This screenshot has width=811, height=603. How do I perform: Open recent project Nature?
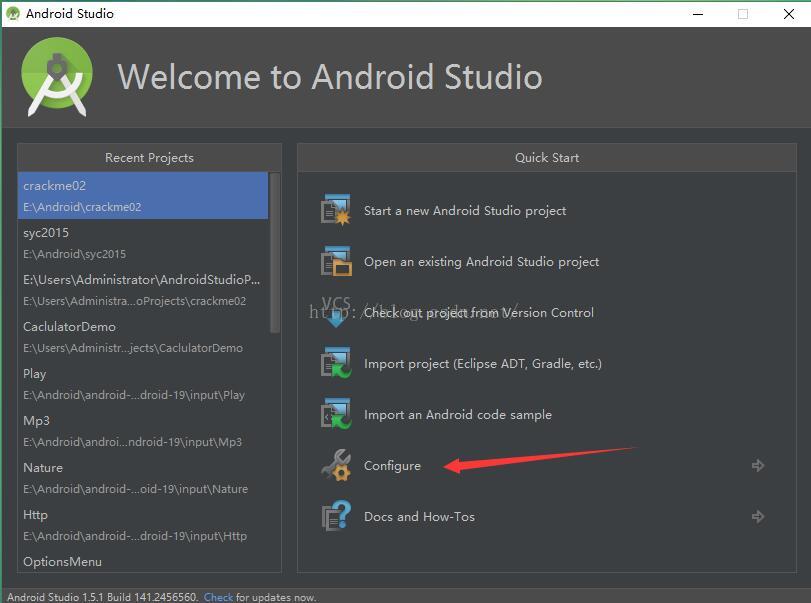pos(143,478)
